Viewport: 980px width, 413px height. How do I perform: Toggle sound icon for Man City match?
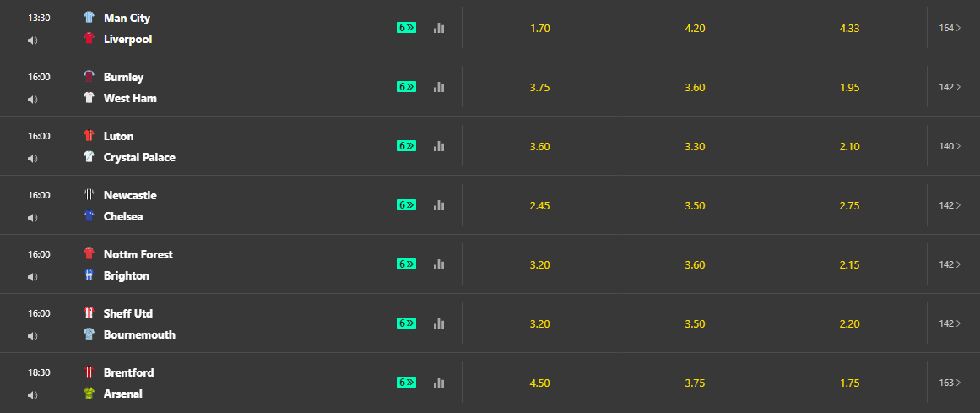(x=32, y=40)
